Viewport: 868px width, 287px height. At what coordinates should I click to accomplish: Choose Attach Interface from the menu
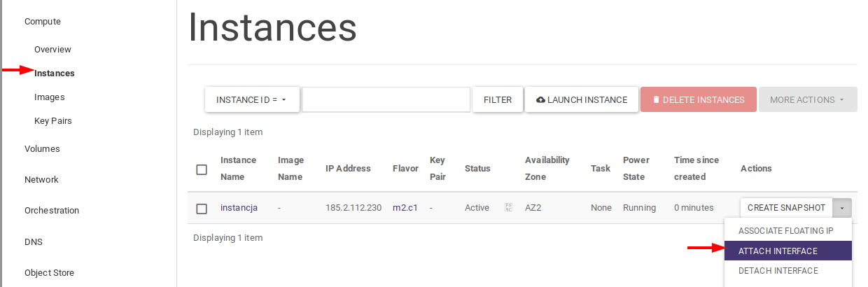coord(778,251)
